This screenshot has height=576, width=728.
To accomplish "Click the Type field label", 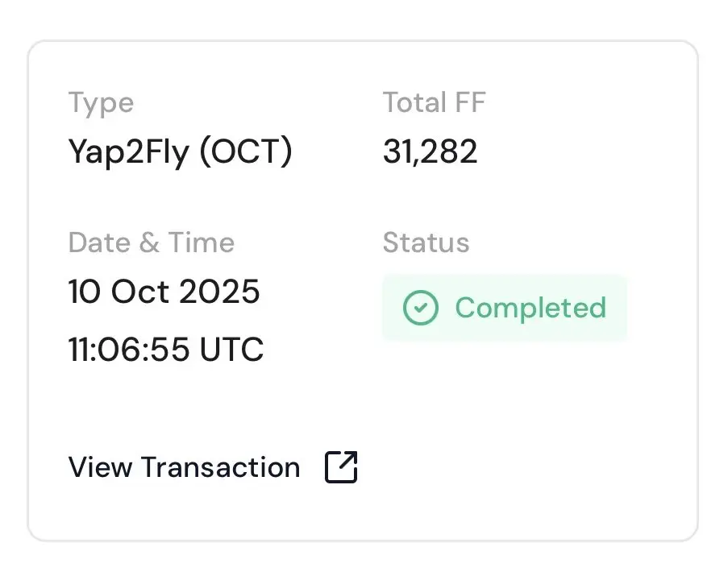I will [101, 103].
